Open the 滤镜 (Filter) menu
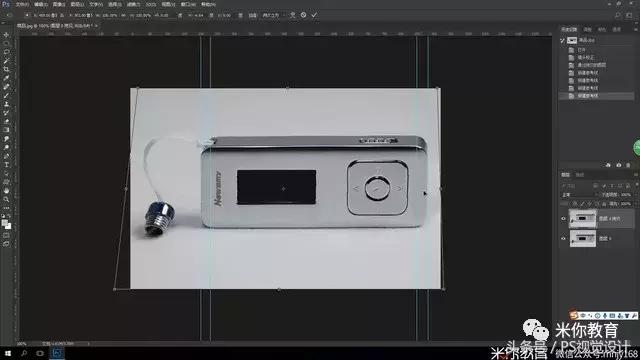This screenshot has height=360, width=640. click(x=133, y=4)
